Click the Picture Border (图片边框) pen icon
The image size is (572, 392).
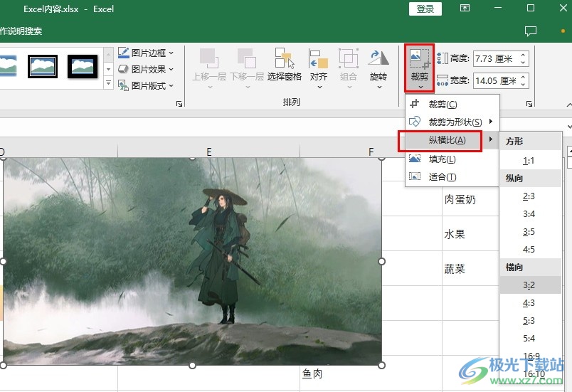[x=124, y=53]
